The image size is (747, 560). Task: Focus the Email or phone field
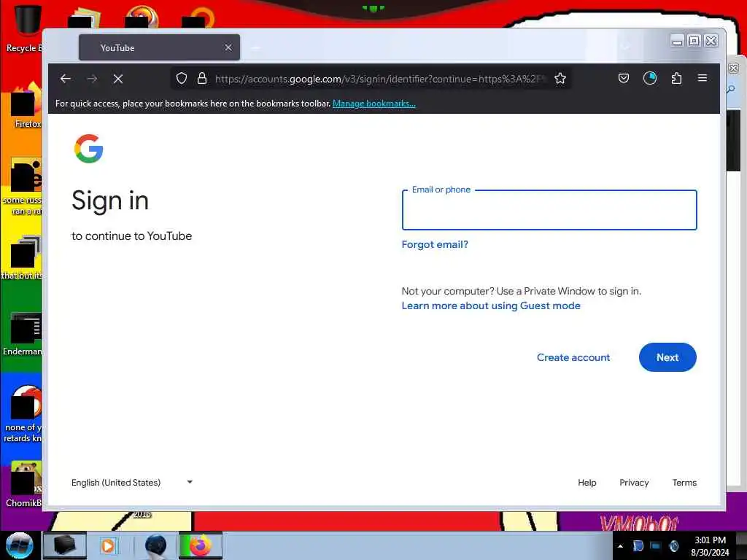tap(549, 210)
